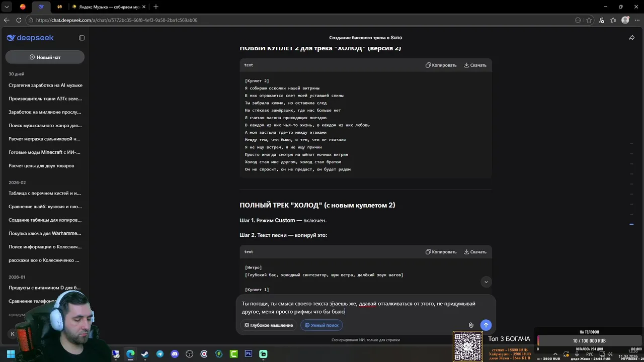Open chat Производитель ткани АЗТс

45,99
